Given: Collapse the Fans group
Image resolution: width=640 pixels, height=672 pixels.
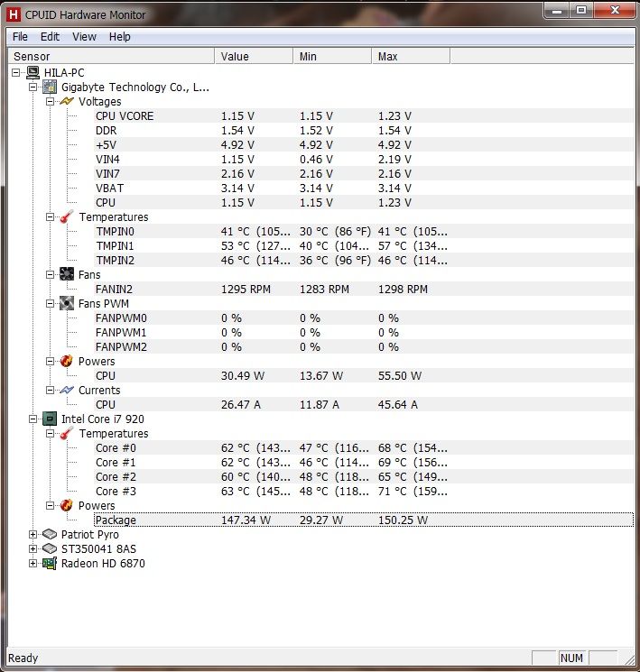Looking at the screenshot, I should coord(51,275).
